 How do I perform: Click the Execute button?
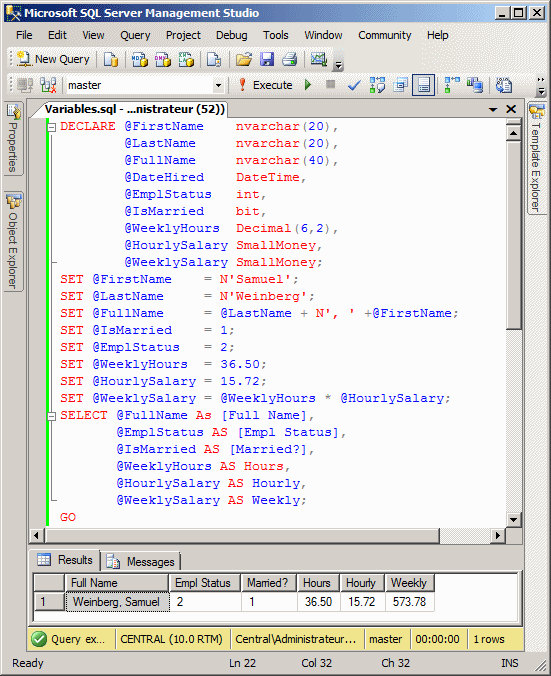coord(265,85)
